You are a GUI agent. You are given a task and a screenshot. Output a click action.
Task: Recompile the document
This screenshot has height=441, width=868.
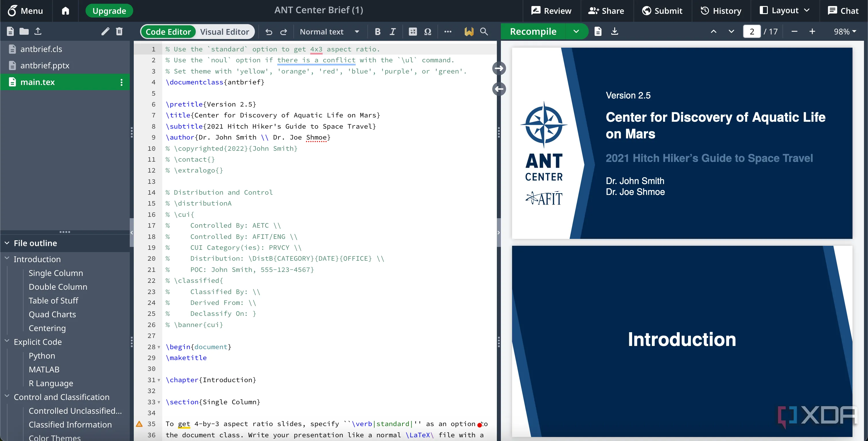coord(533,32)
